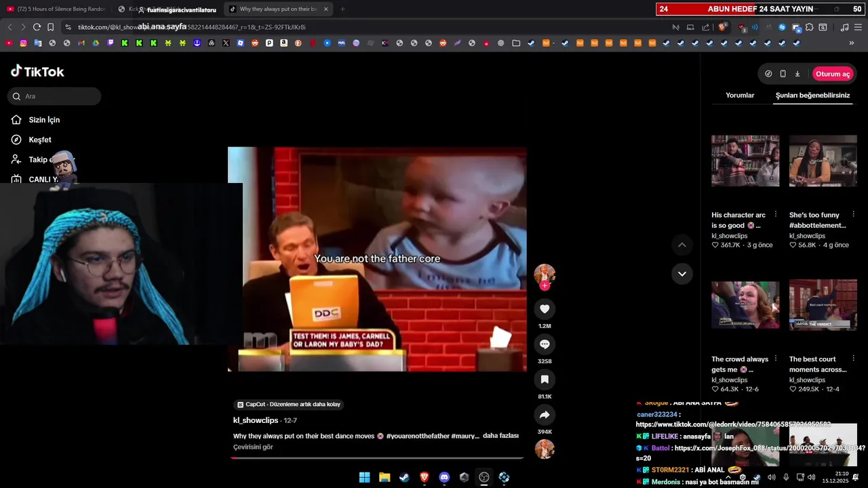
Task: Click the #youarenotthefather hashtag
Action: (x=417, y=436)
